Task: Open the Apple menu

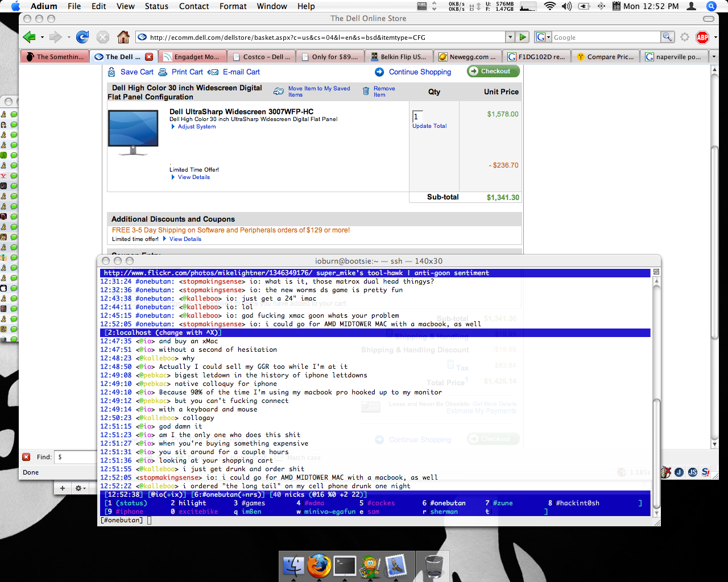Action: pos(15,6)
